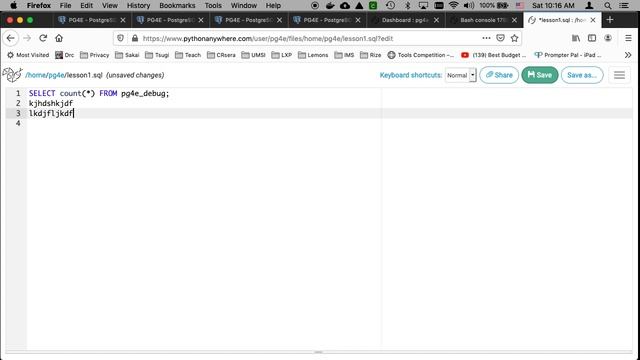Click the Save as... button
The height and width of the screenshot is (360, 640).
click(582, 75)
